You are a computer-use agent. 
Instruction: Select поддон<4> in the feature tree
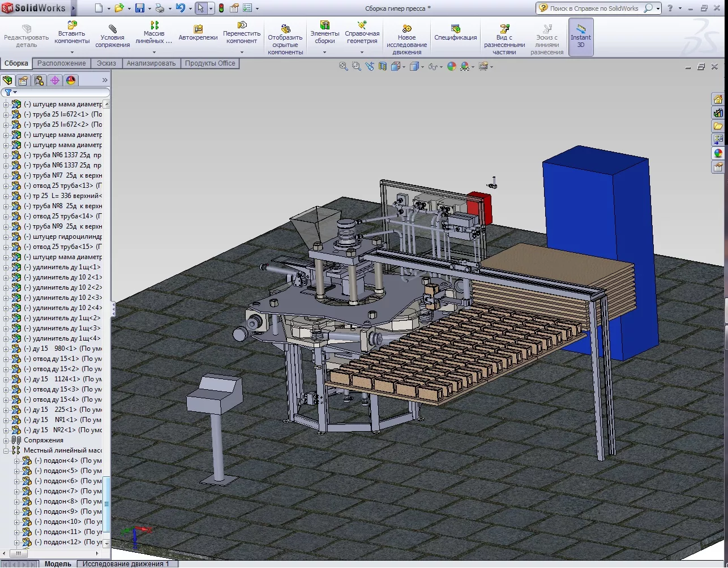[60, 461]
